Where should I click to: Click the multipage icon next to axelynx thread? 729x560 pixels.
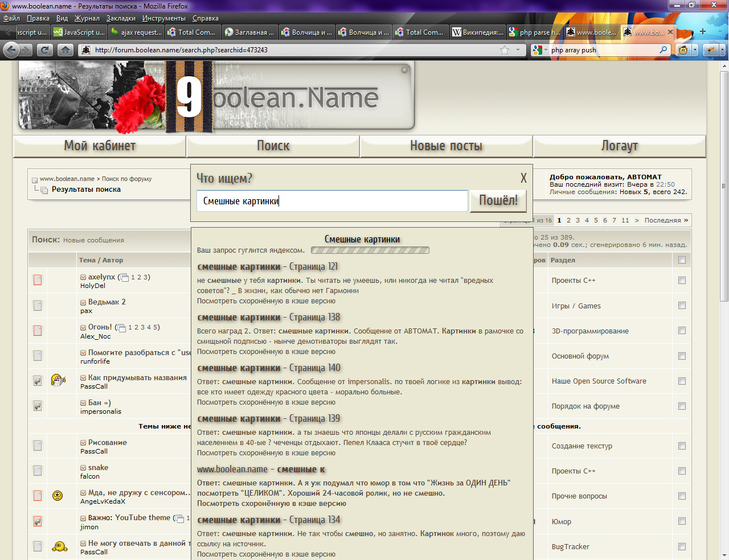(x=123, y=278)
